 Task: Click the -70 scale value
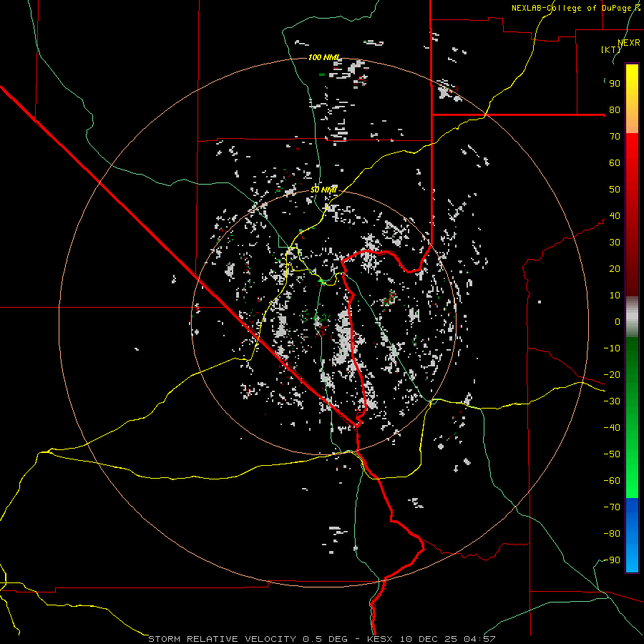pos(612,507)
